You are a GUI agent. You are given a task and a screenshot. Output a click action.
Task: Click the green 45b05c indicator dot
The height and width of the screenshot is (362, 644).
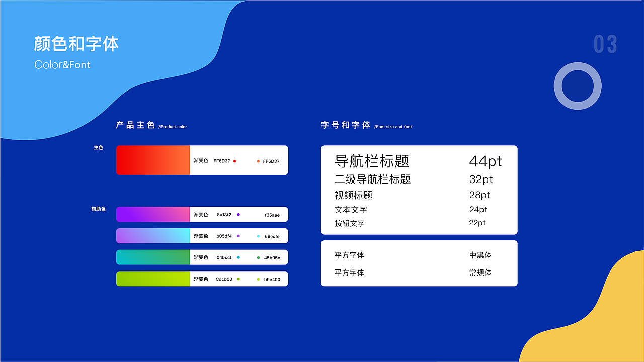point(258,257)
